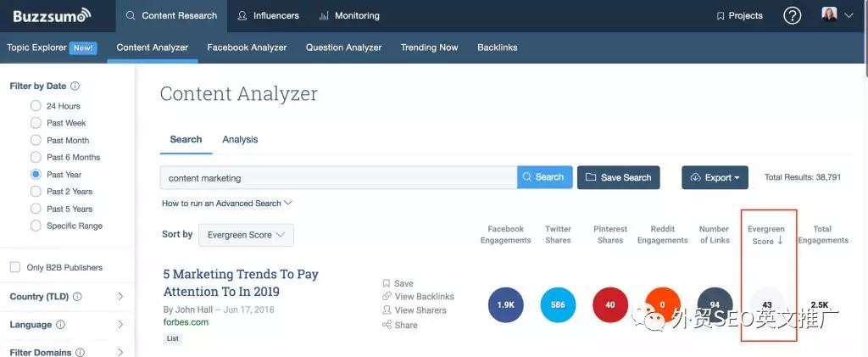This screenshot has width=868, height=357.
Task: Click the Country (TLD) info icon
Action: [x=77, y=297]
